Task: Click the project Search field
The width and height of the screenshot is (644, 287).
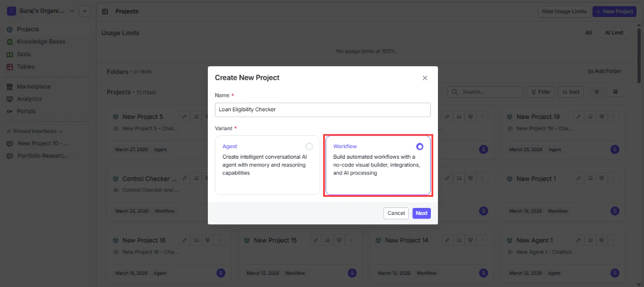Action: point(485,92)
